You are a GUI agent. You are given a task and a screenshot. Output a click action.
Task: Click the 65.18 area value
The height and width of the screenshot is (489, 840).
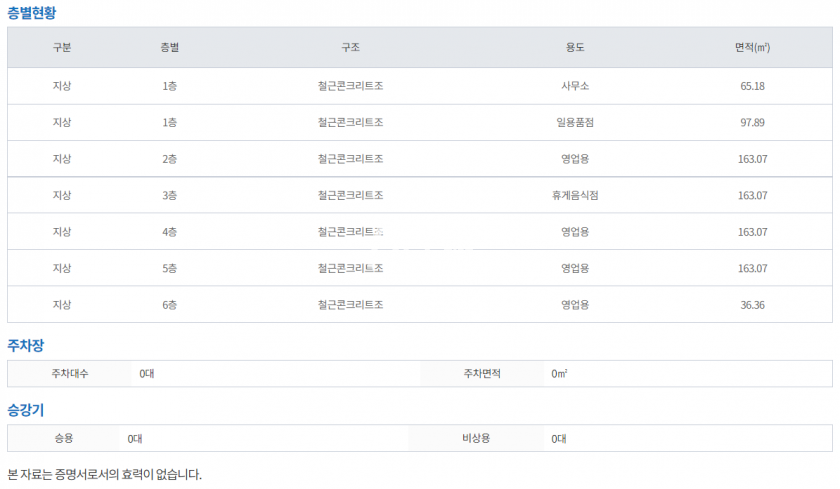752,86
